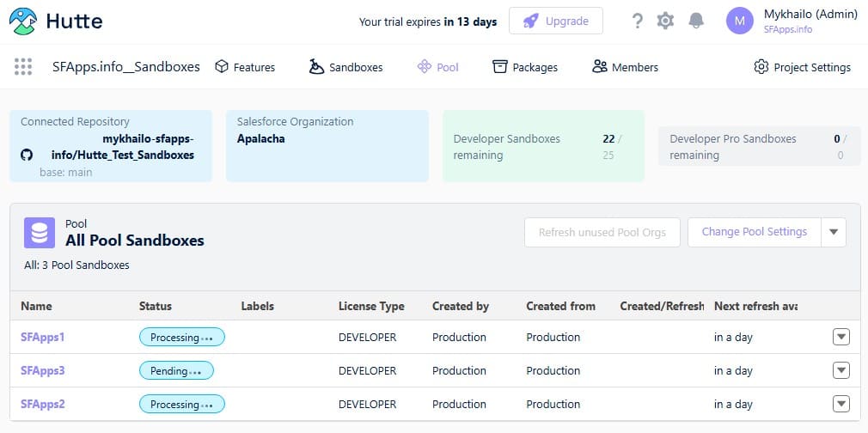Open the Sandboxes tab
Image resolution: width=868 pixels, height=433 pixels.
[x=346, y=67]
